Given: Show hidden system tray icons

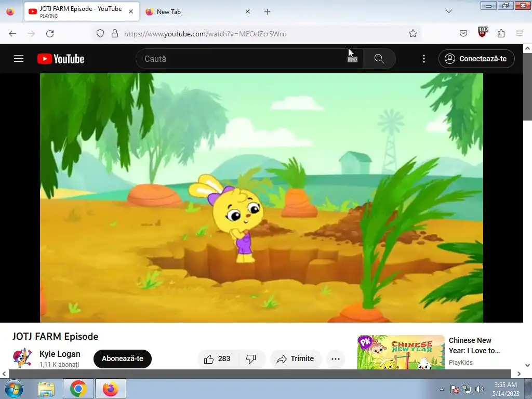Looking at the screenshot, I should point(442,389).
